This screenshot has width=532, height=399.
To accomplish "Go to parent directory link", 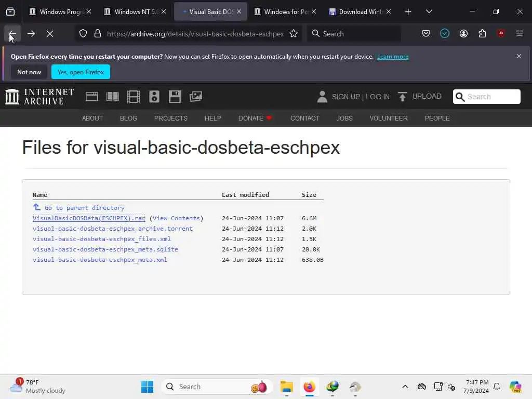I will pyautogui.click(x=84, y=208).
